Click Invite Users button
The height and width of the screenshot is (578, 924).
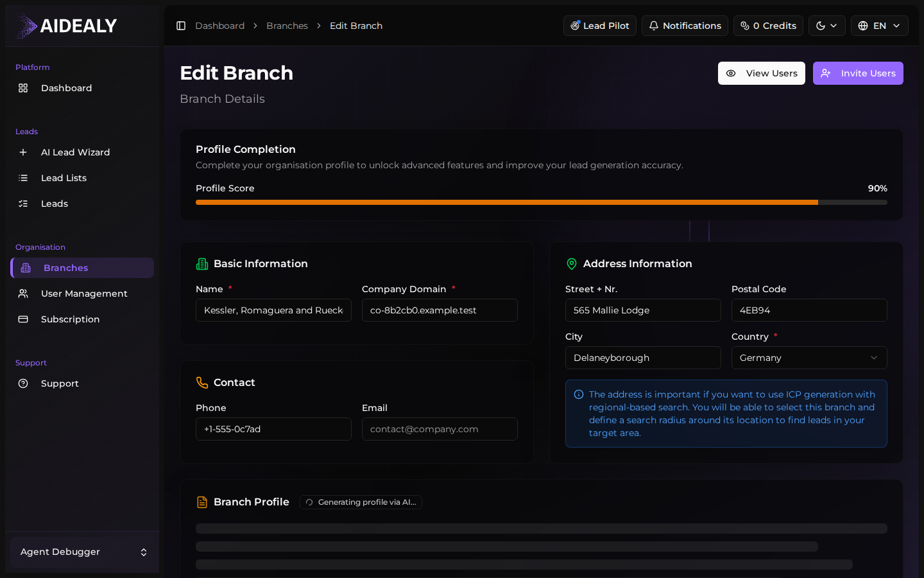858,73
